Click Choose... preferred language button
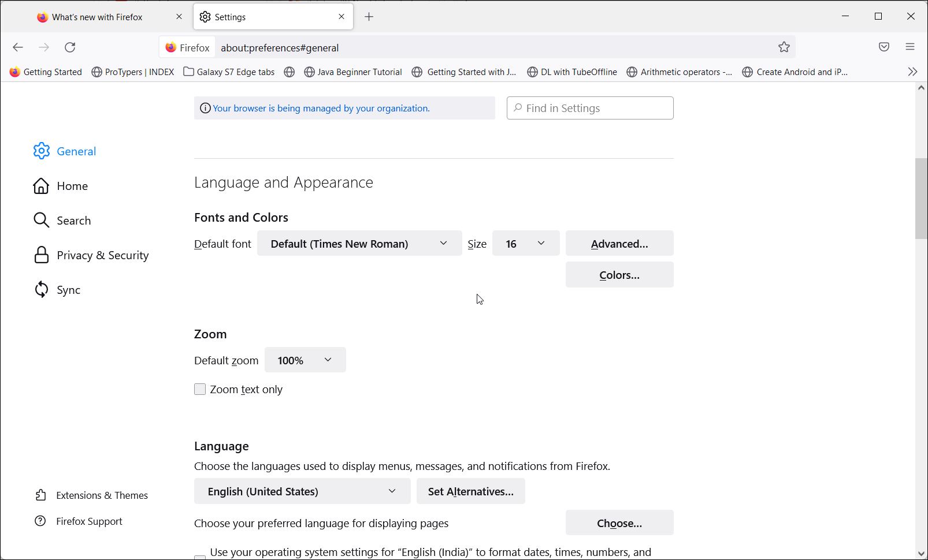 click(x=619, y=522)
